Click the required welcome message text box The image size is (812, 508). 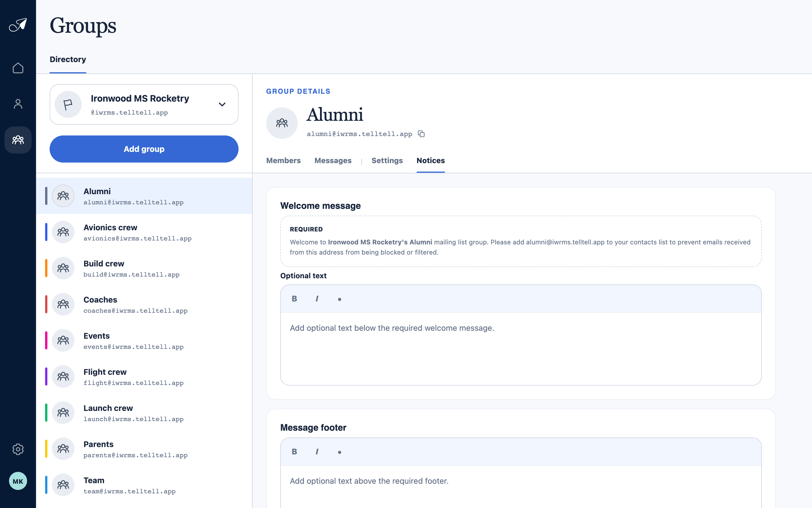tap(521, 241)
